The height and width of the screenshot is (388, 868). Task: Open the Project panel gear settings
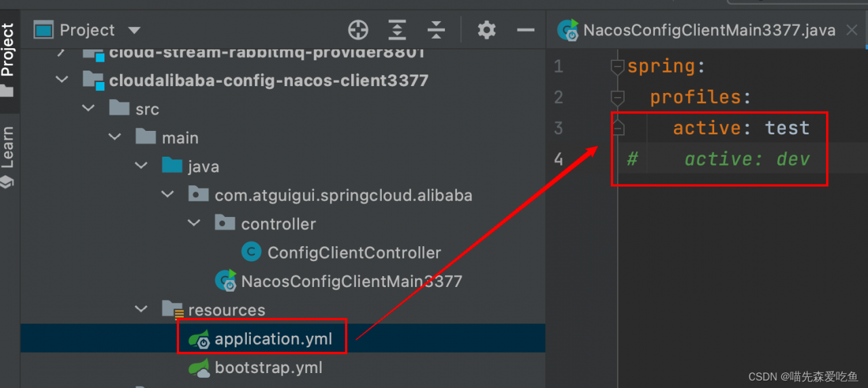point(486,30)
